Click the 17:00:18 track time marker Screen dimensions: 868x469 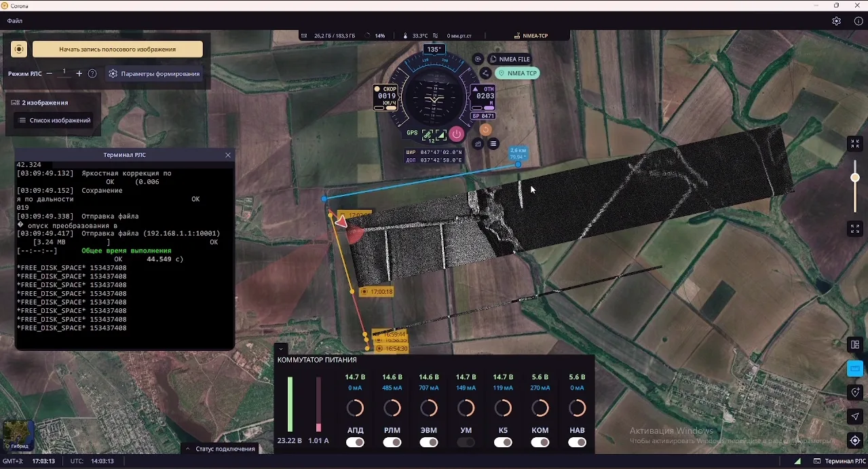pos(377,292)
